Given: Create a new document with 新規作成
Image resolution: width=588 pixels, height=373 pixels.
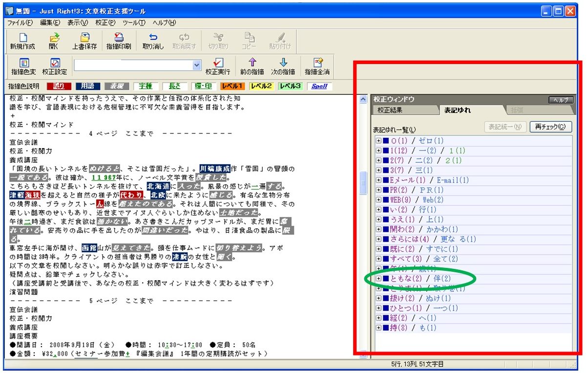Looking at the screenshot, I should click(x=22, y=42).
